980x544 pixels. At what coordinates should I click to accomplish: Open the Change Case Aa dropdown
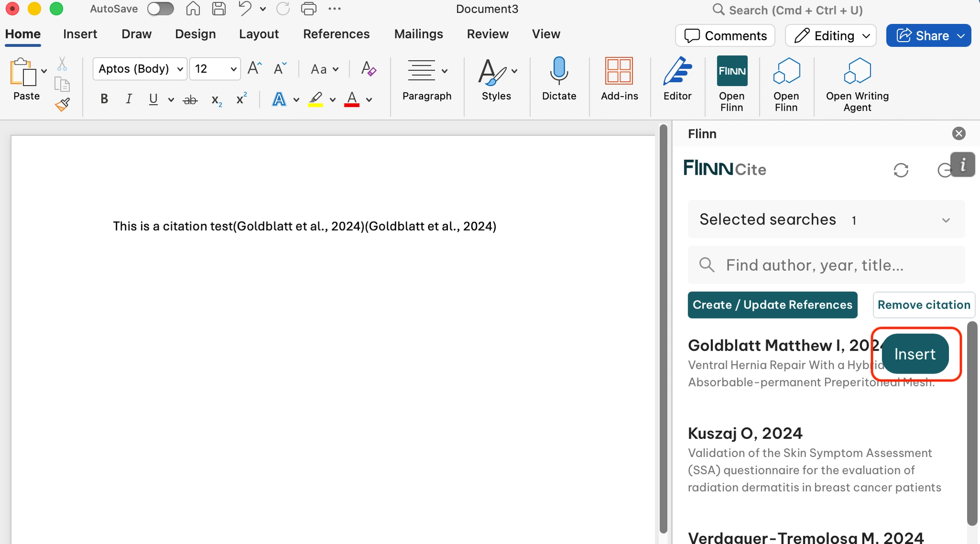coord(324,69)
